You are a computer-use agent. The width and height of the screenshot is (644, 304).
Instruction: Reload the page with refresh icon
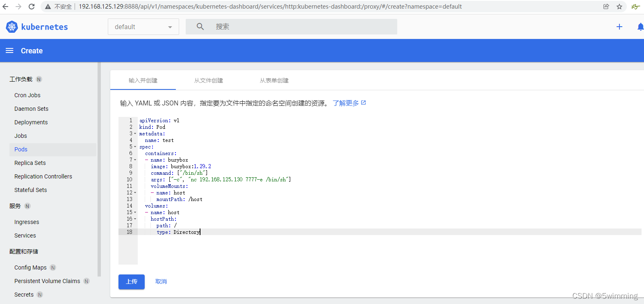click(x=32, y=7)
